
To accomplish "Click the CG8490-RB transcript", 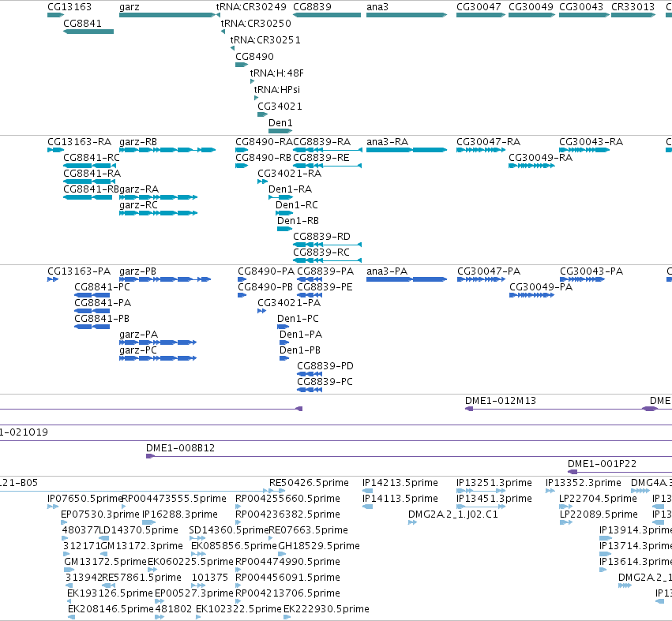I will click(x=242, y=166).
